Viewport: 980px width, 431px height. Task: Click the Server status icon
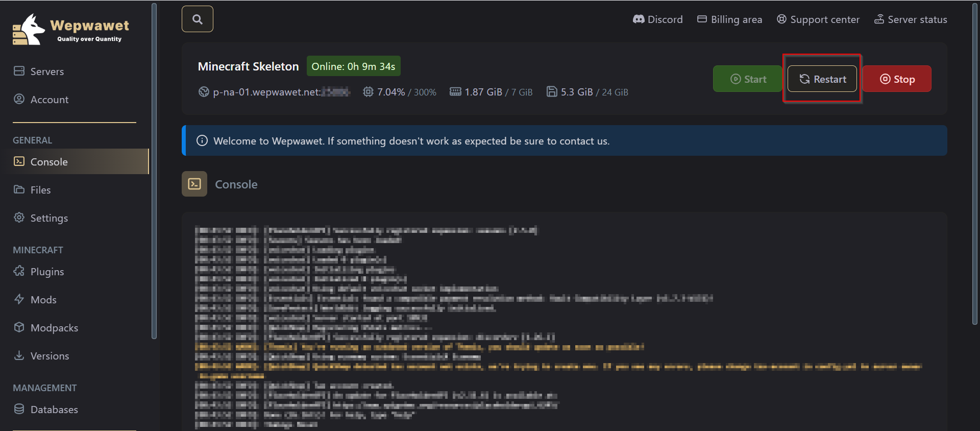tap(879, 19)
